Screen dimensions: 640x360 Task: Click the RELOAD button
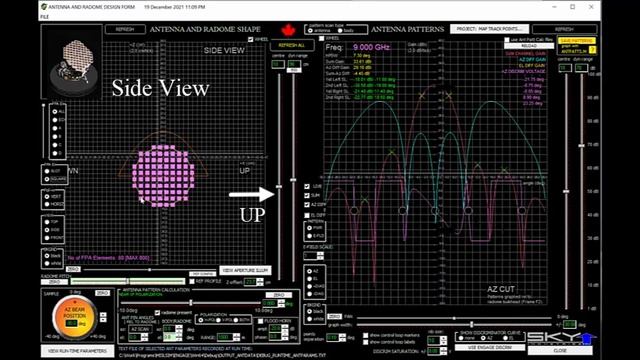[x=529, y=46]
